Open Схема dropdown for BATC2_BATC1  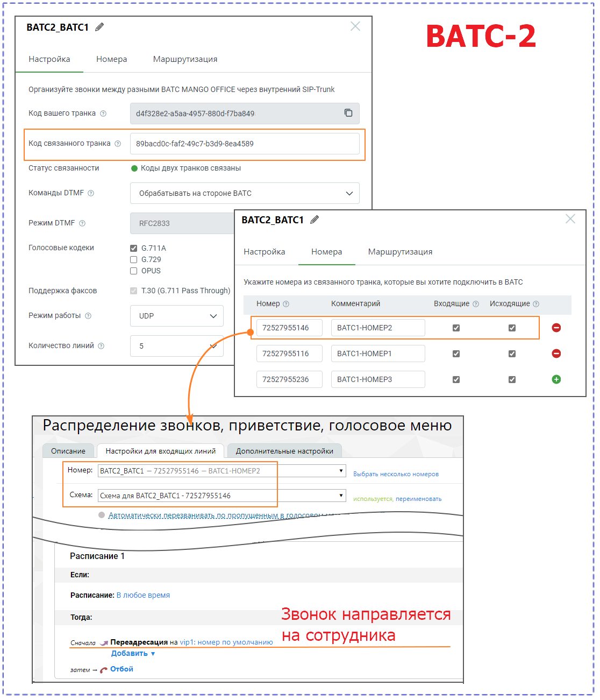[x=222, y=496]
